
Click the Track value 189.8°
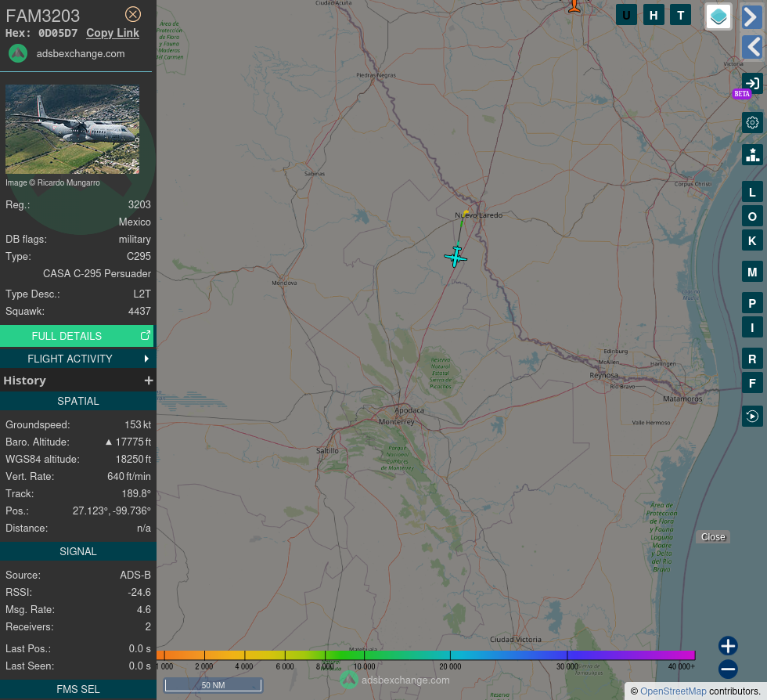click(136, 493)
